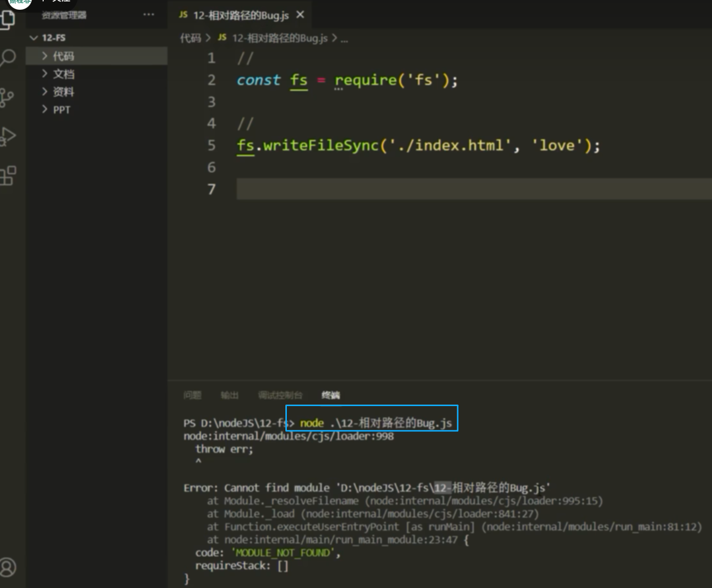Open the Search view in activity bar
This screenshot has width=712, height=588.
[x=8, y=58]
